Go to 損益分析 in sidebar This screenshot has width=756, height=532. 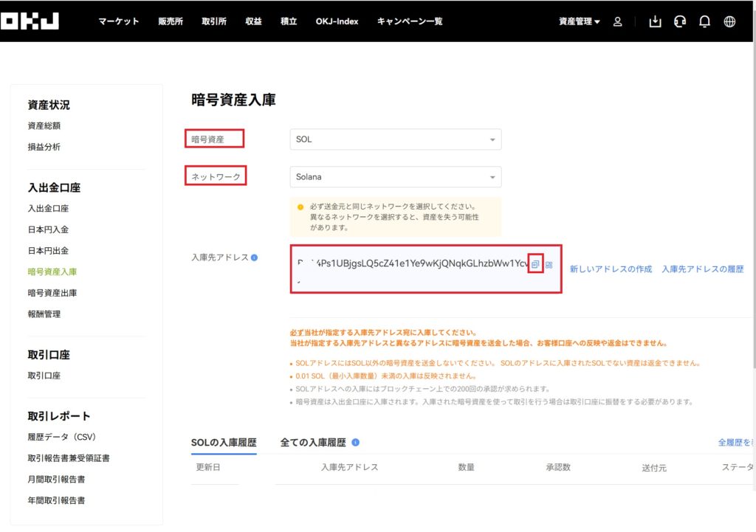tap(44, 147)
